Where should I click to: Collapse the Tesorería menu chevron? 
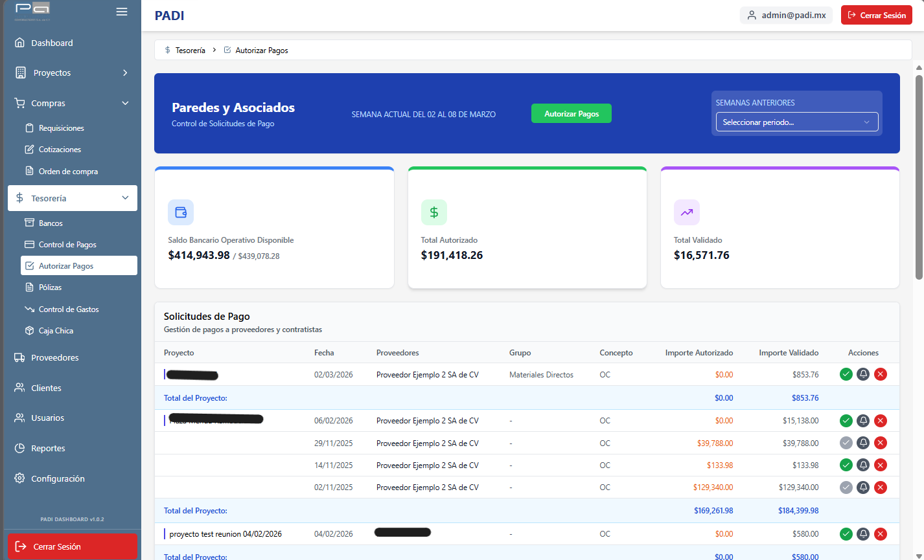pos(126,198)
